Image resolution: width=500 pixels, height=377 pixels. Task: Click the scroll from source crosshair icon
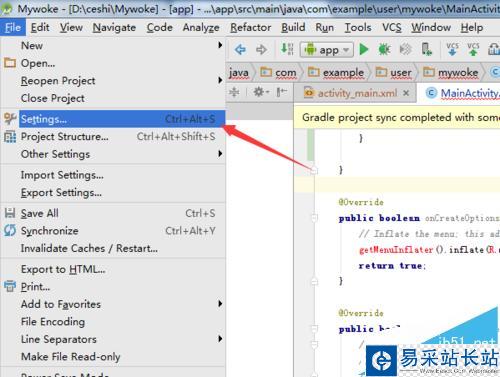coord(234,92)
